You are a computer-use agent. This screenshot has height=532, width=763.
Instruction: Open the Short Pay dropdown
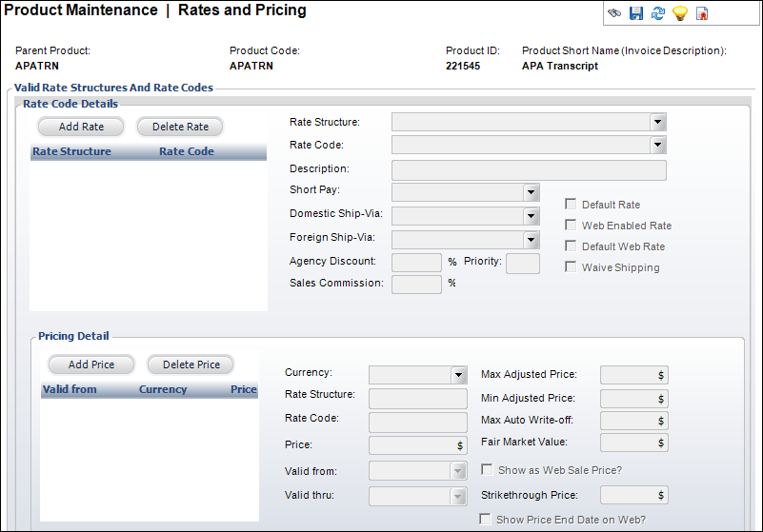(x=532, y=192)
